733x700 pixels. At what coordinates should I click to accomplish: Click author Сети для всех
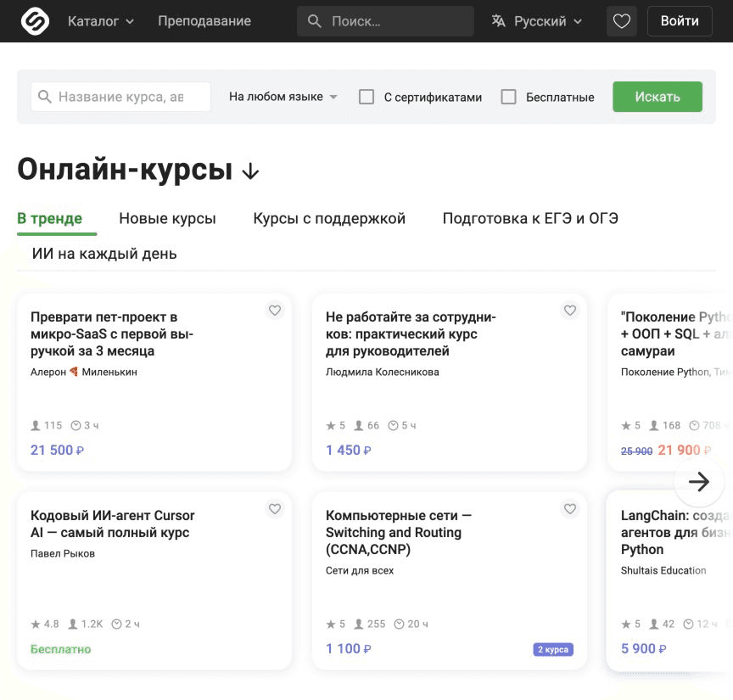tap(360, 570)
